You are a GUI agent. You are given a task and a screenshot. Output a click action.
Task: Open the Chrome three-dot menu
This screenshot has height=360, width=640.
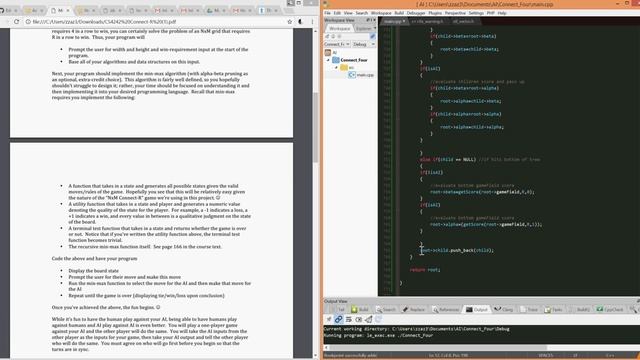tap(312, 22)
